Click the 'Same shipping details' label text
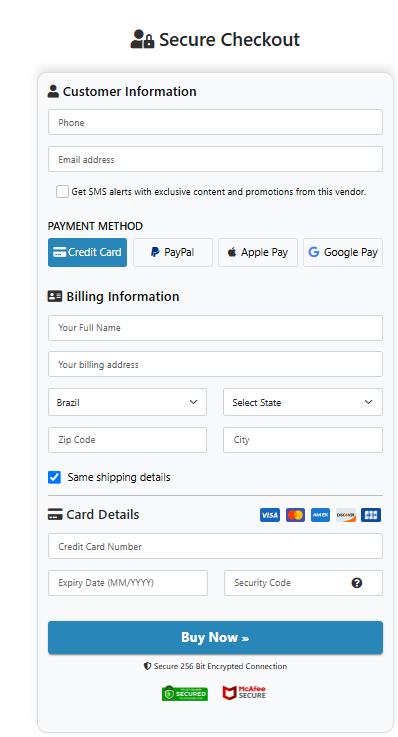This screenshot has width=398, height=737. pos(119,478)
